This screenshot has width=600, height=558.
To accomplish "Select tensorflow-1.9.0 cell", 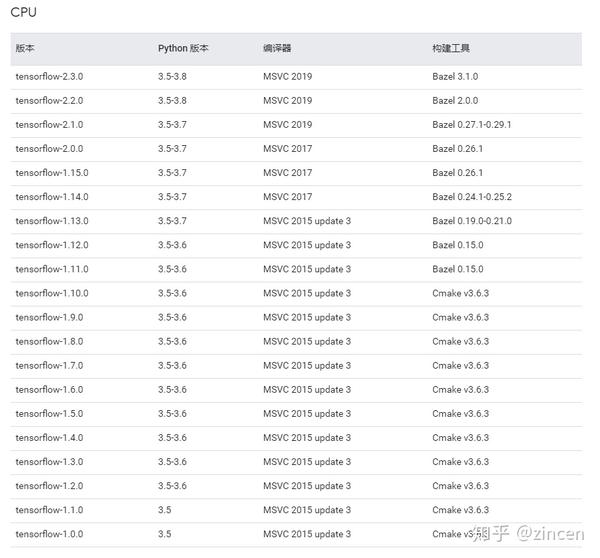I will click(49, 318).
